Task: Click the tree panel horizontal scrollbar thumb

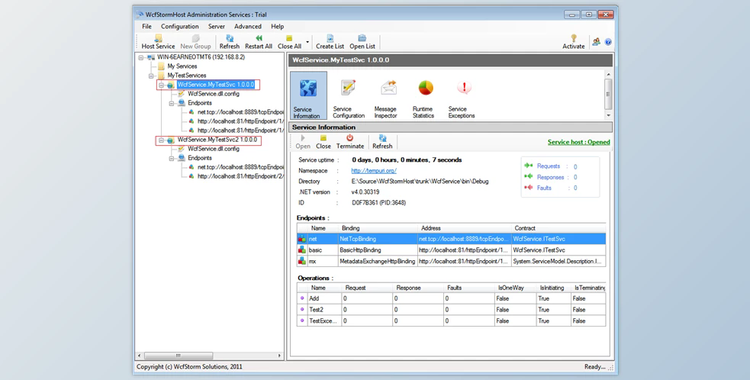Action: coord(178,356)
